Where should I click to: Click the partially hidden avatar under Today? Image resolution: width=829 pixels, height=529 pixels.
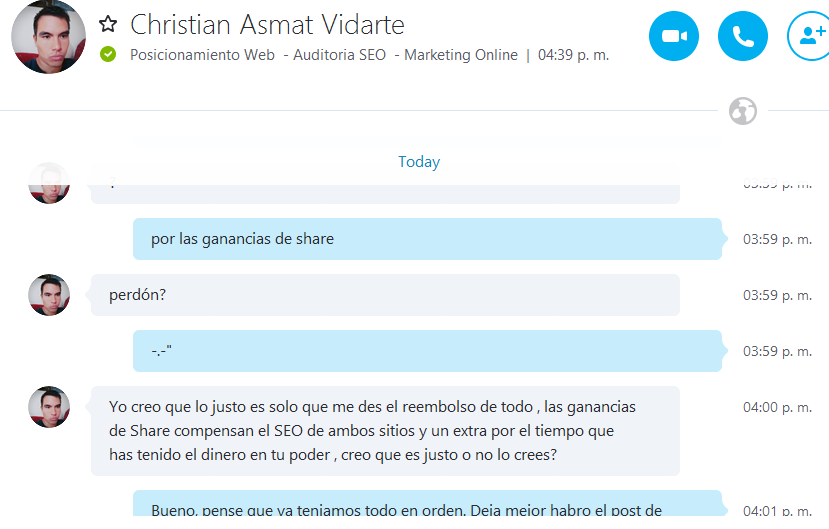49,183
